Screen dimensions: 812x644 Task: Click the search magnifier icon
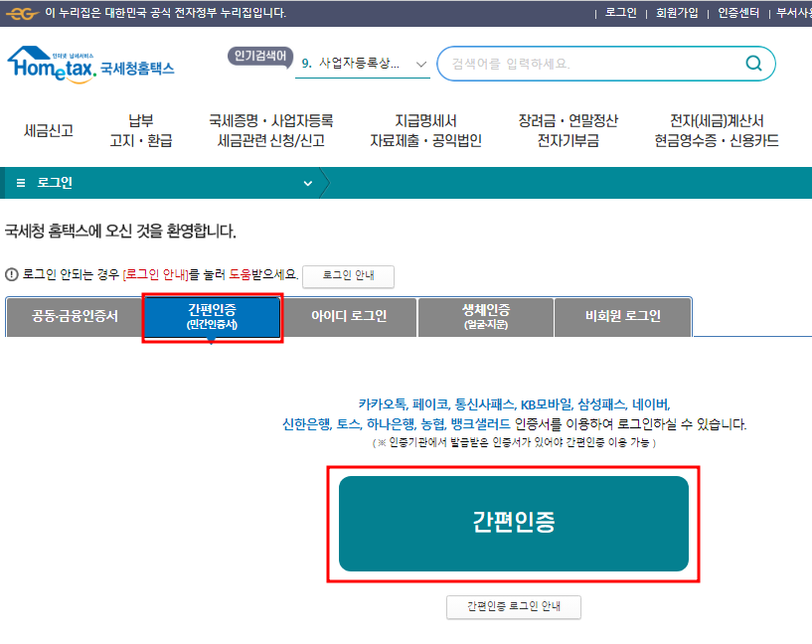click(753, 64)
